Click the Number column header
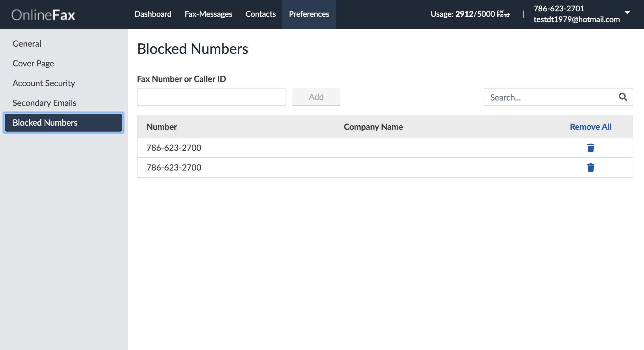Image resolution: width=644 pixels, height=350 pixels. click(161, 127)
